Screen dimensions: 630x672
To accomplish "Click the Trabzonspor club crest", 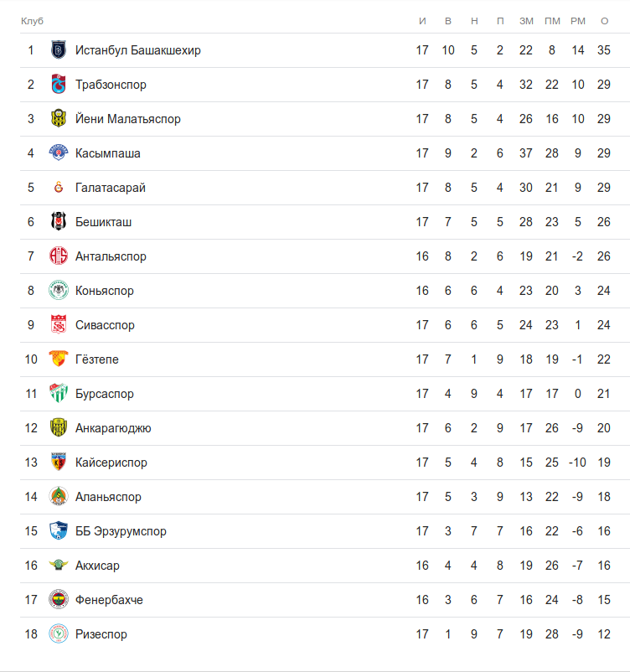I will click(59, 85).
